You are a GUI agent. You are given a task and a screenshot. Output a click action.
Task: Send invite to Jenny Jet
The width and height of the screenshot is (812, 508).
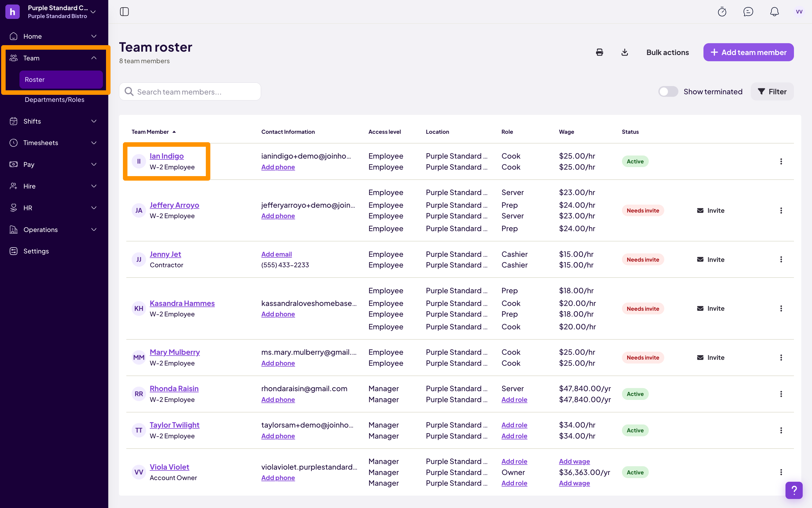[711, 259]
